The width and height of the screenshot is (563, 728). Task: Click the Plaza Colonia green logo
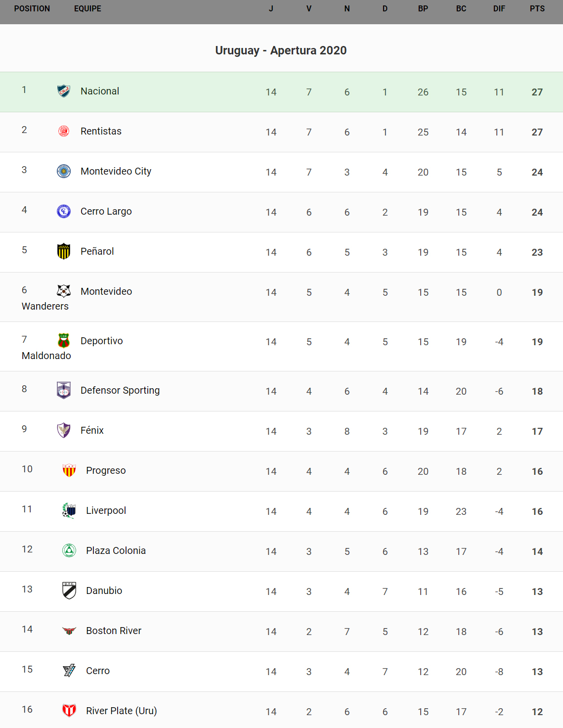pyautogui.click(x=69, y=550)
